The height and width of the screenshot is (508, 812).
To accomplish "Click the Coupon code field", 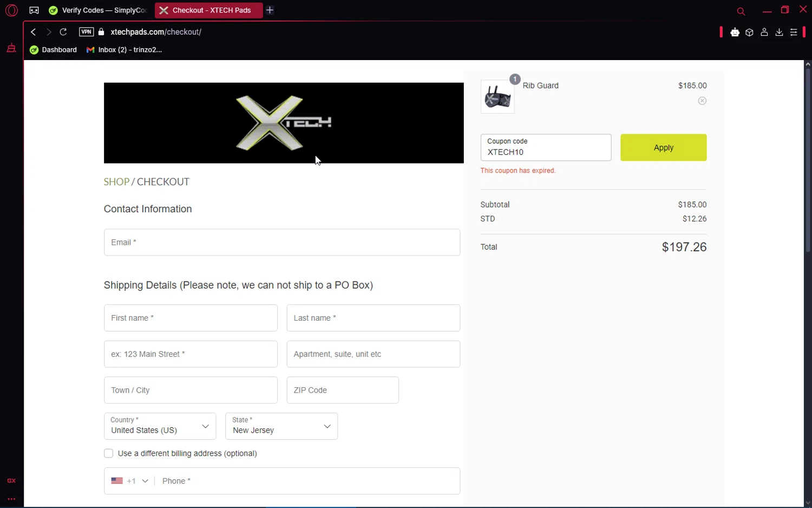I will [546, 147].
